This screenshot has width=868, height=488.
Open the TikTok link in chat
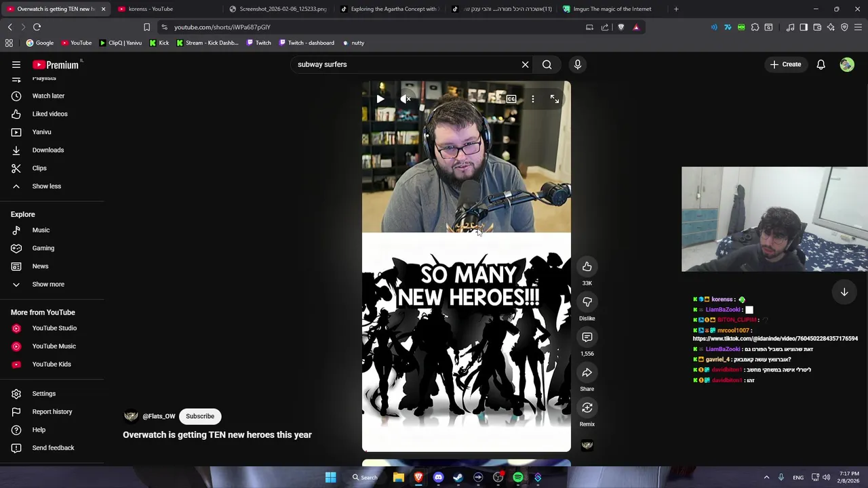(x=775, y=338)
